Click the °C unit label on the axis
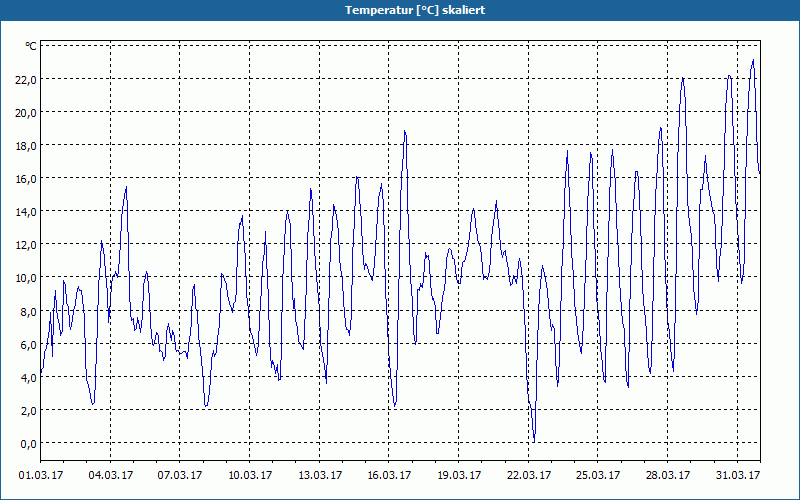The height and width of the screenshot is (500, 800). click(x=31, y=46)
